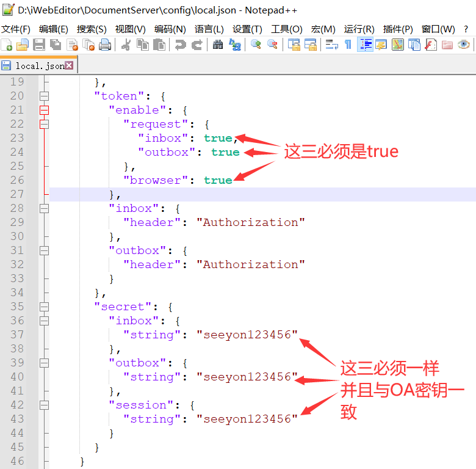Collapse the "outbox" block on line 31
The height and width of the screenshot is (469, 476).
45,250
